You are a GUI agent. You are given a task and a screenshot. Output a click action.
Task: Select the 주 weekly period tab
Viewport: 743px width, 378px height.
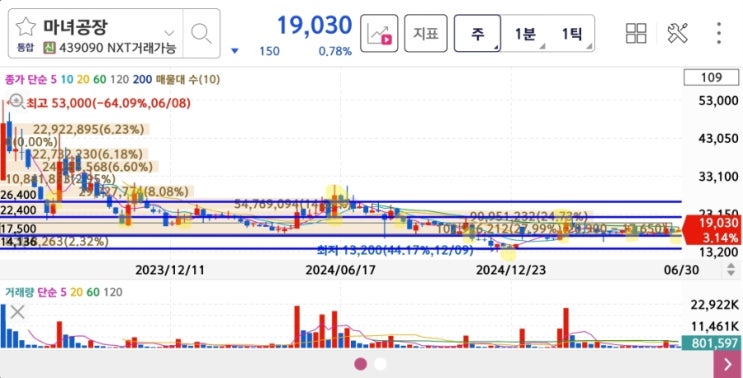tap(478, 33)
